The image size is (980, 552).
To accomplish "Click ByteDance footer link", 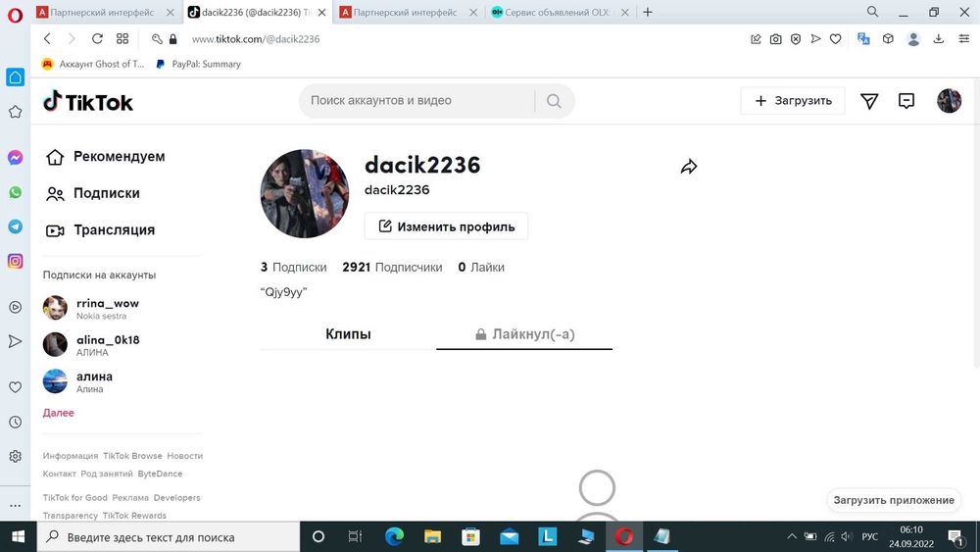I will coord(160,474).
